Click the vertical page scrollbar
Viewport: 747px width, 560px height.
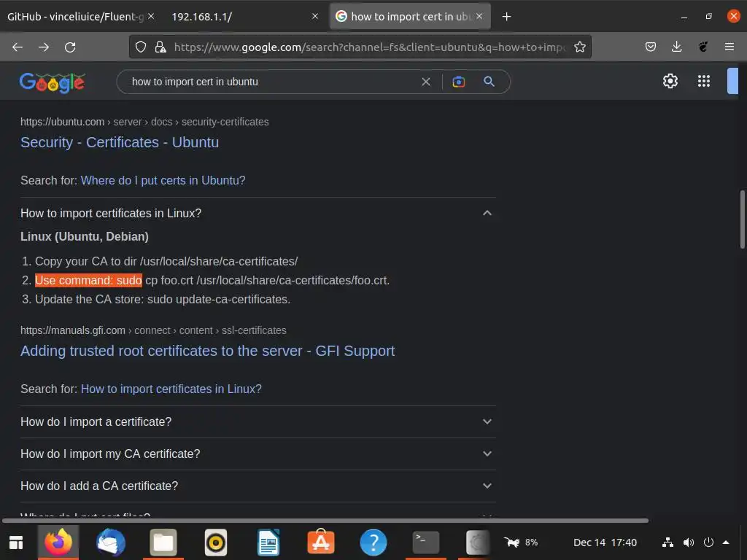click(x=742, y=219)
